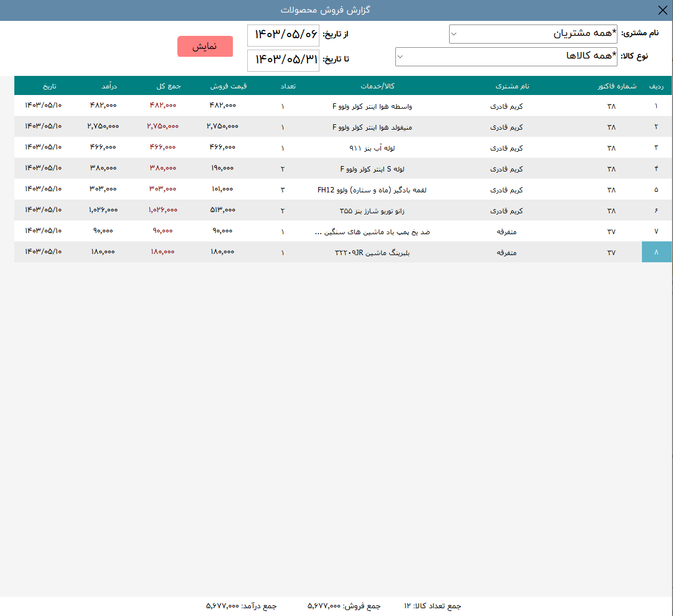Sort by جمع کل column header
The width and height of the screenshot is (673, 616).
click(x=168, y=87)
